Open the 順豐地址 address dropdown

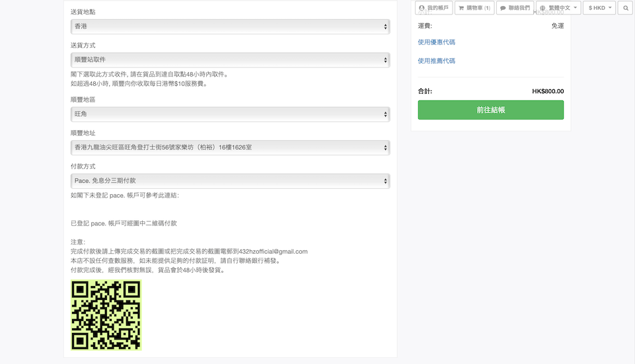pyautogui.click(x=230, y=147)
